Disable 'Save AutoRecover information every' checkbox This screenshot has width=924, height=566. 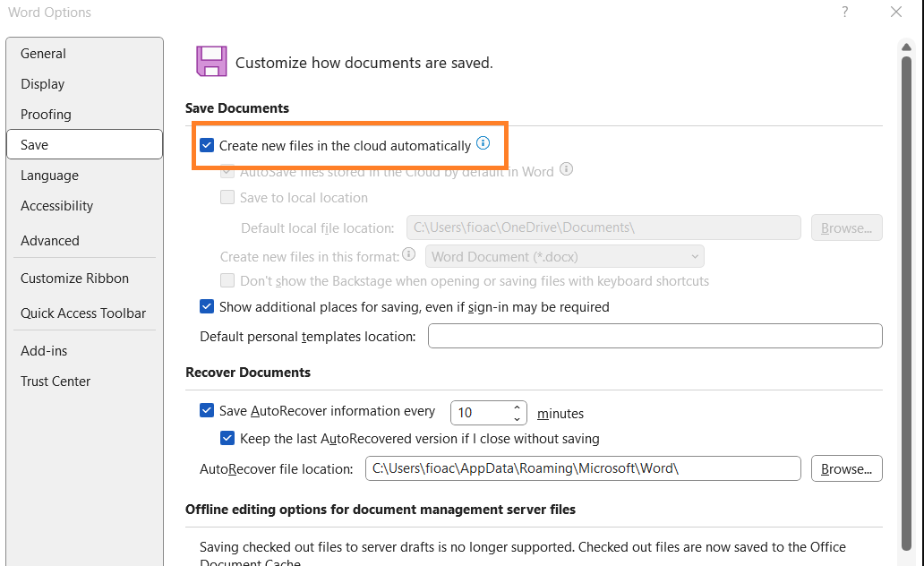point(207,411)
